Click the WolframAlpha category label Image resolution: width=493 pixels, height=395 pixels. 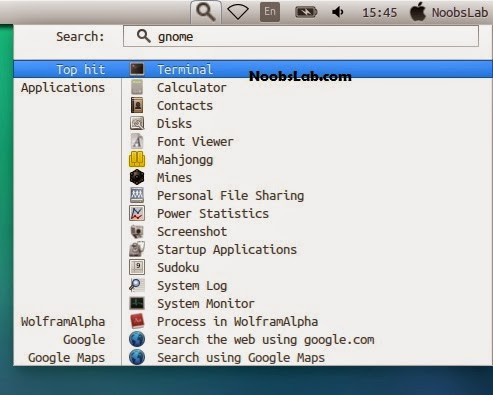point(63,322)
